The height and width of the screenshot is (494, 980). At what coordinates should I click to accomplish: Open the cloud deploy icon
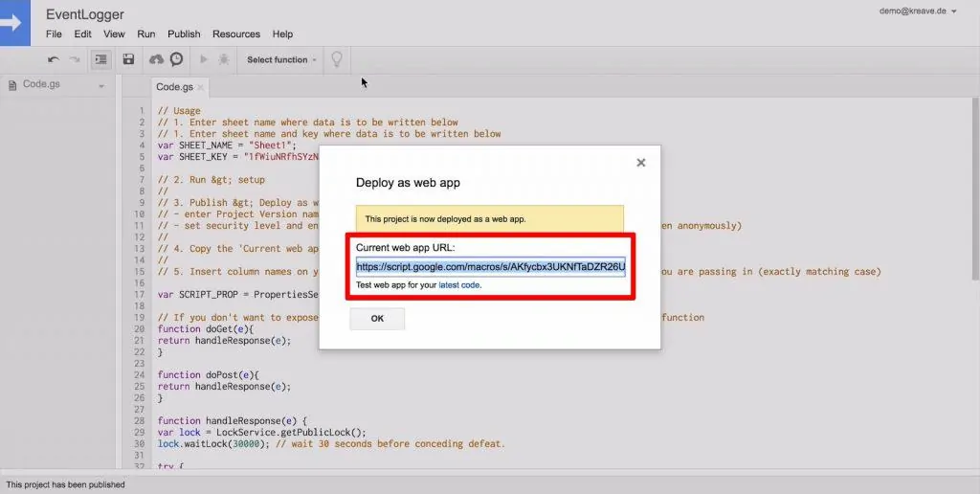156,59
